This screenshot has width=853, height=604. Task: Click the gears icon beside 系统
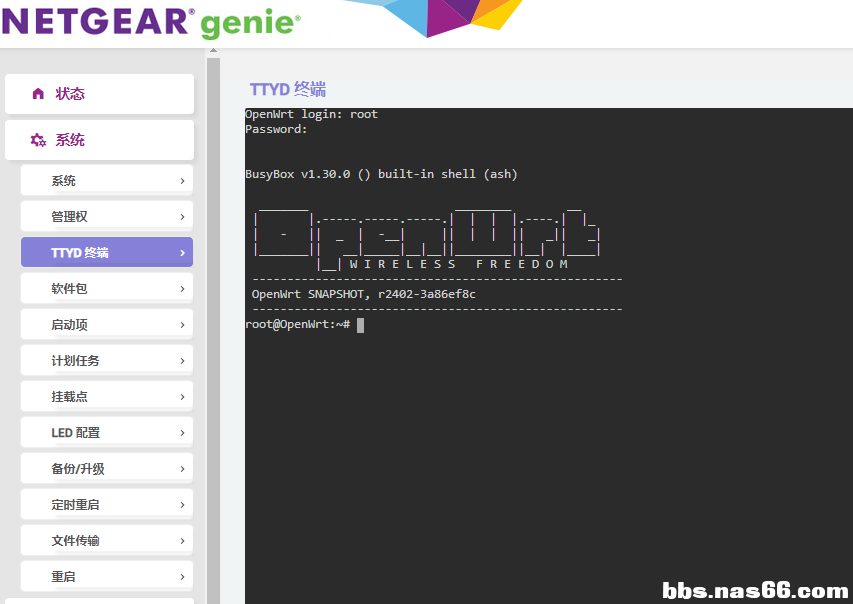click(x=38, y=141)
